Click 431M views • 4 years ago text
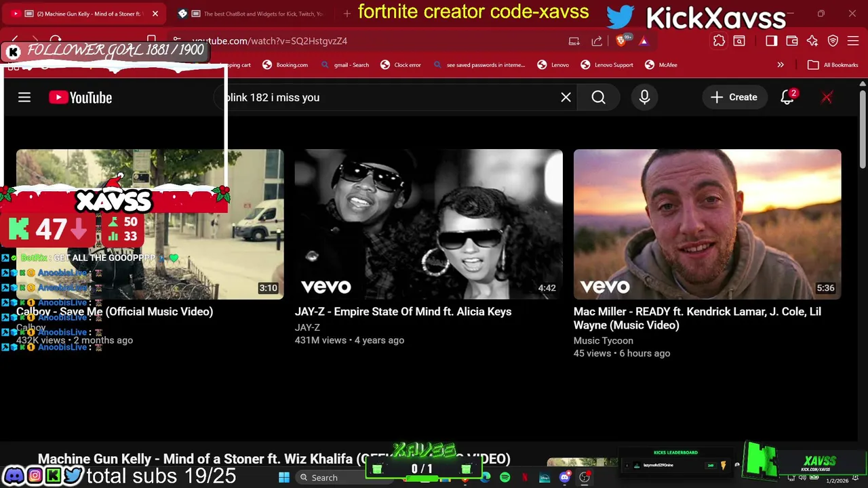The image size is (868, 488). (x=349, y=340)
